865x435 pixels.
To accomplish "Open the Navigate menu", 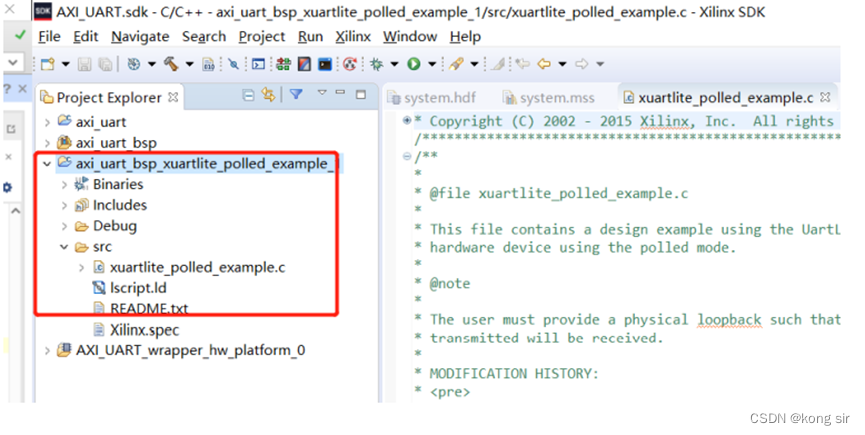I will tap(140, 36).
